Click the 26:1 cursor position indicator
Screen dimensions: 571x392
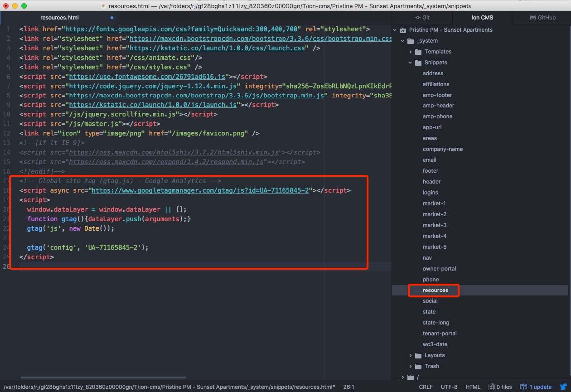pyautogui.click(x=348, y=387)
